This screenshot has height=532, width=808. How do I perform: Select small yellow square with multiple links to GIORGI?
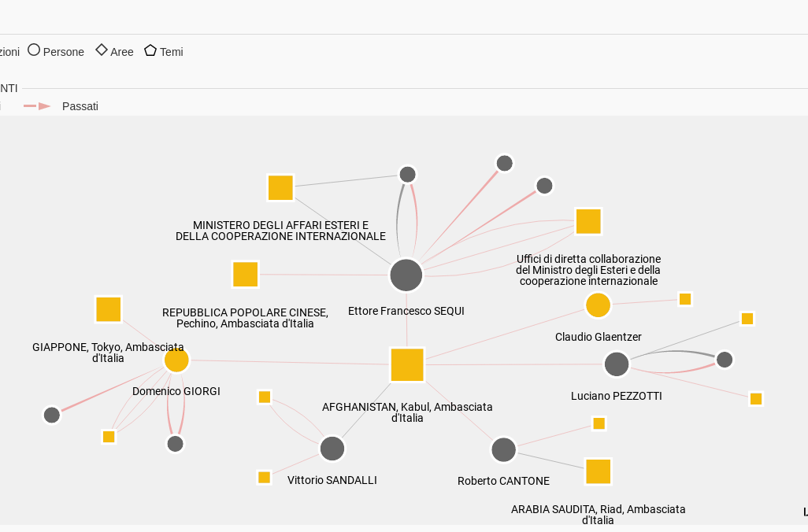click(109, 437)
